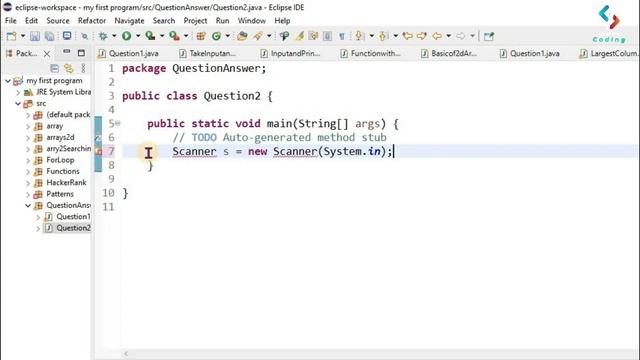Toggle Block Selection mode icon
640x360 pixels.
tap(327, 36)
